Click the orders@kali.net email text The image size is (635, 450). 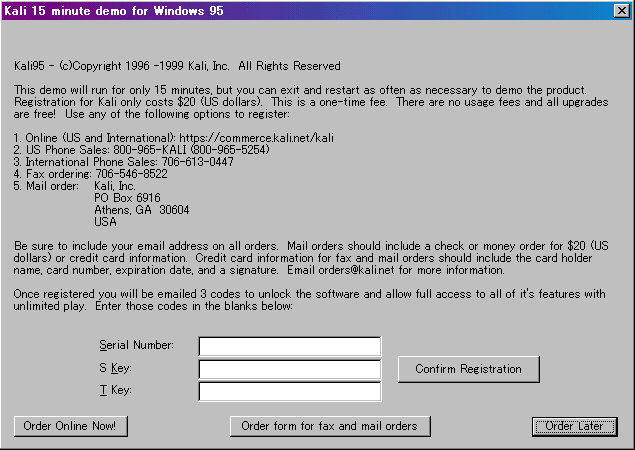coord(356,270)
